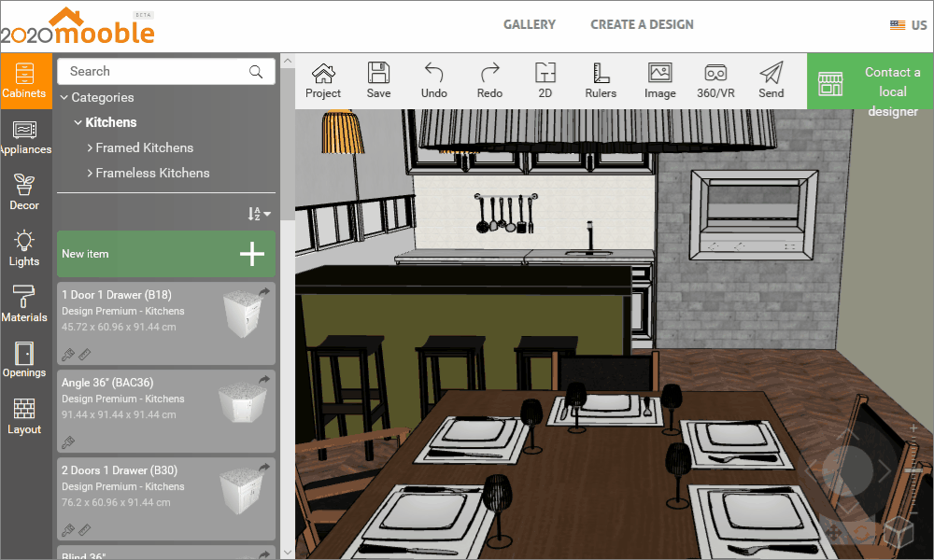Image resolution: width=934 pixels, height=560 pixels.
Task: Open the Lights panel
Action: (24, 248)
